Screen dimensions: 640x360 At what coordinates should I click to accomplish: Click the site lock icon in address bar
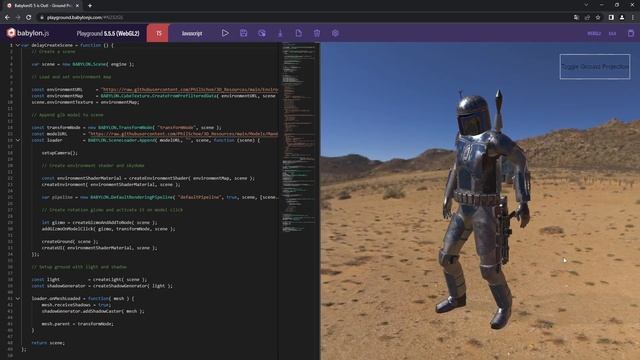coord(42,18)
